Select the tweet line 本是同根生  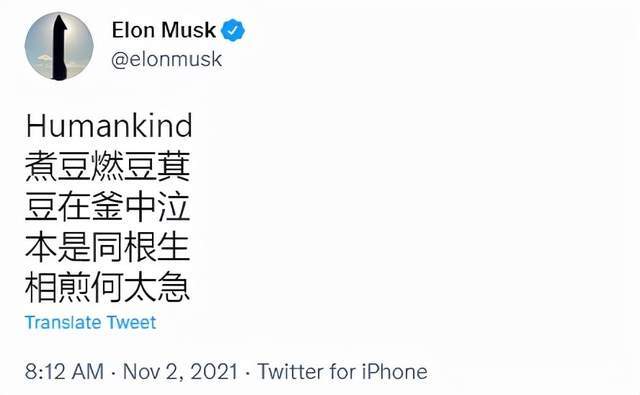pos(108,247)
